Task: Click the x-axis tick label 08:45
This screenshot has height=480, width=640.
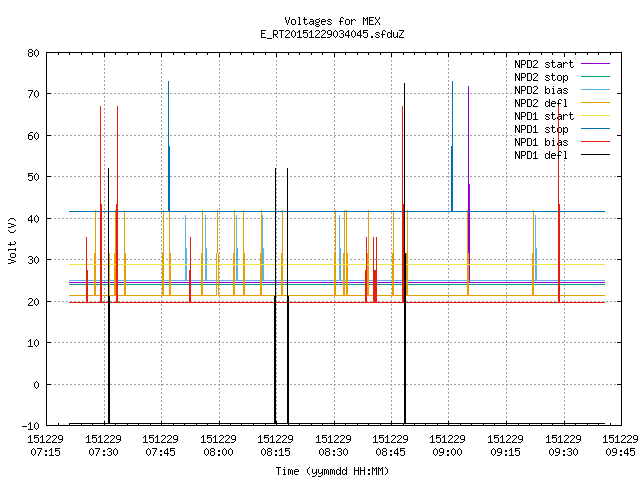Action: 391,452
